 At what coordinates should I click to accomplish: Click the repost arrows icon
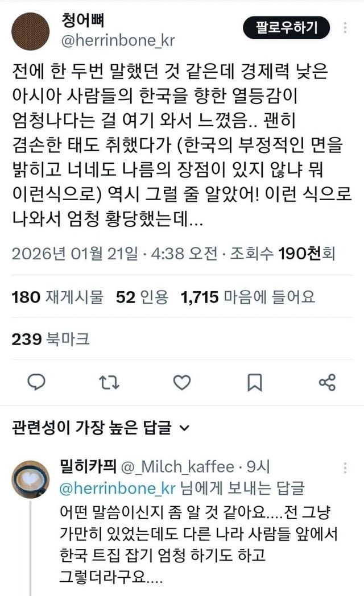(109, 382)
